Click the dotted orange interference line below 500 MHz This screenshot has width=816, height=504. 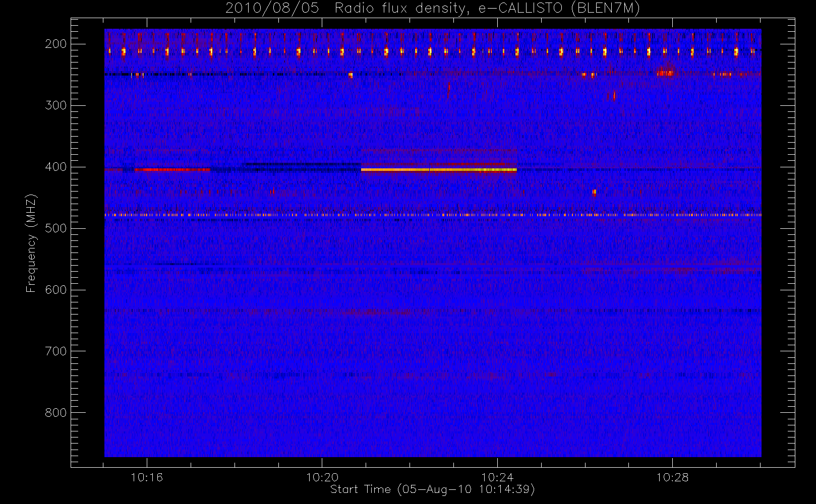433,215
